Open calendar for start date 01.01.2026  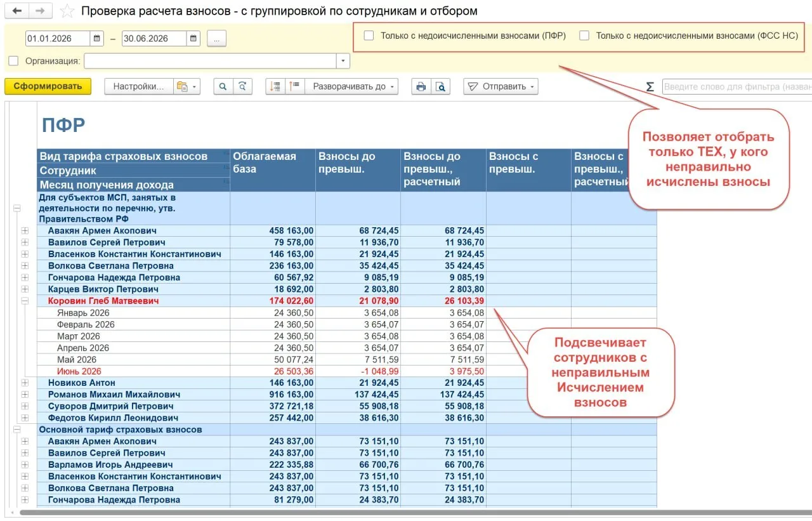[x=97, y=39]
